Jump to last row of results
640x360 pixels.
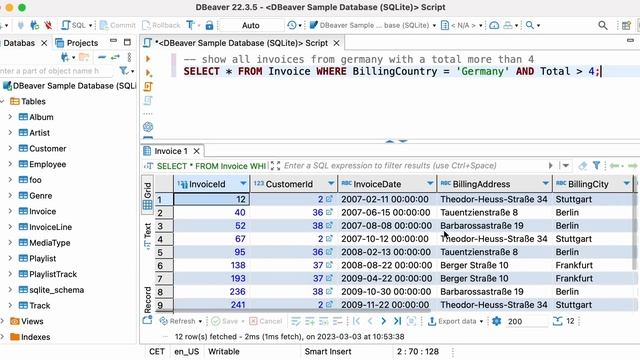397,321
